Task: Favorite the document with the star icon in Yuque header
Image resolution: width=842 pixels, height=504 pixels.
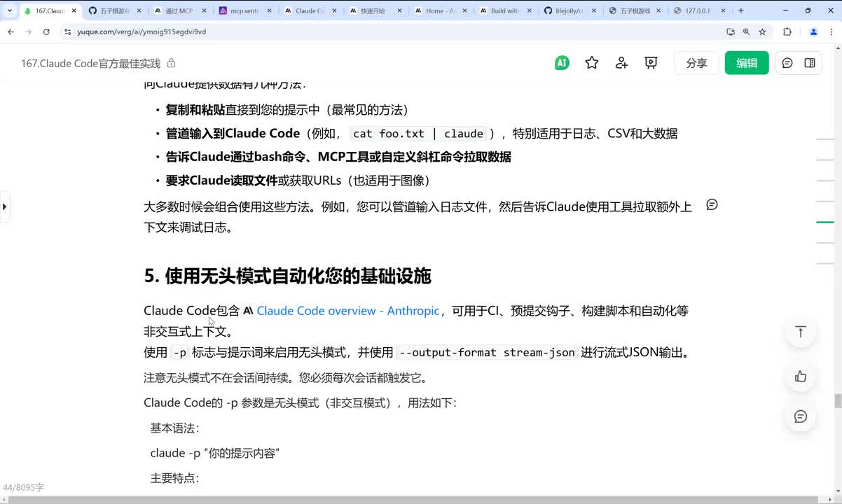Action: tap(592, 63)
